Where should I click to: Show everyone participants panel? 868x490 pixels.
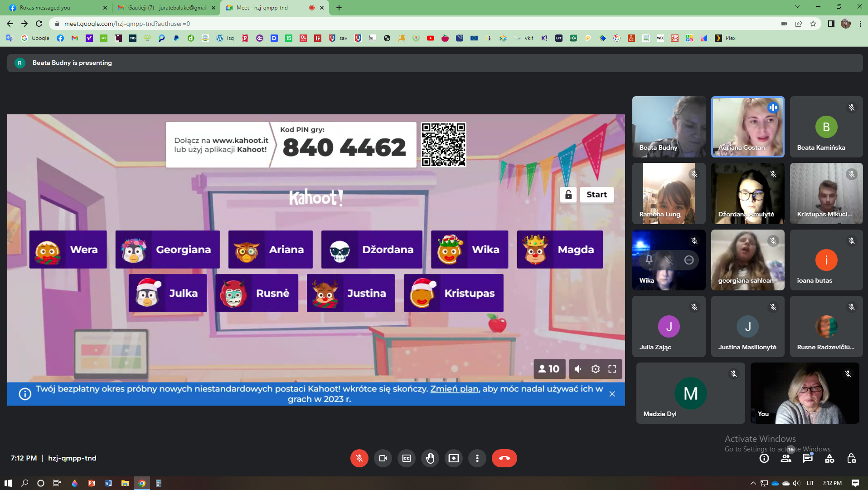(786, 458)
